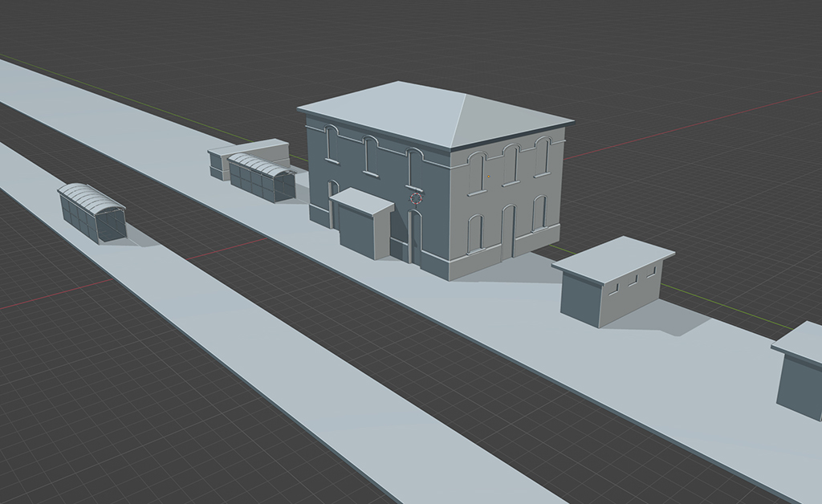Select the small hut with three slit windows
This screenshot has width=822, height=504.
pos(612,282)
